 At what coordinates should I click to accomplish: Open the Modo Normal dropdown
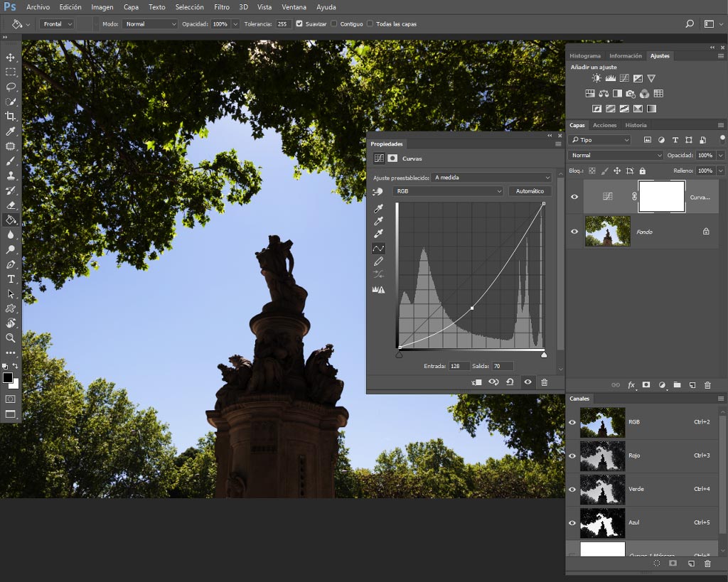(x=149, y=24)
